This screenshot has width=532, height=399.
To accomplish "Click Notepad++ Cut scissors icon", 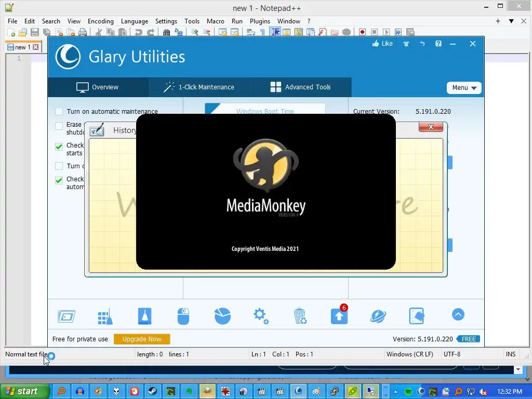I will 99,32.
